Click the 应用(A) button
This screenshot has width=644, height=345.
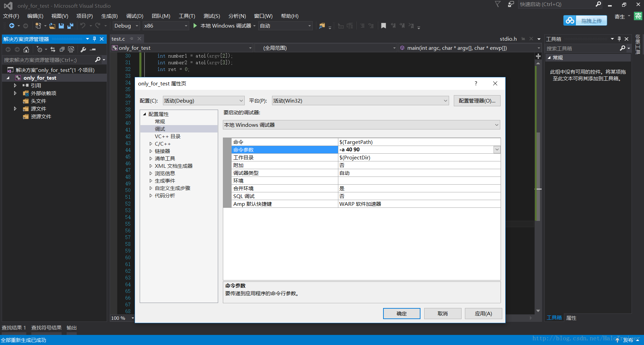483,313
